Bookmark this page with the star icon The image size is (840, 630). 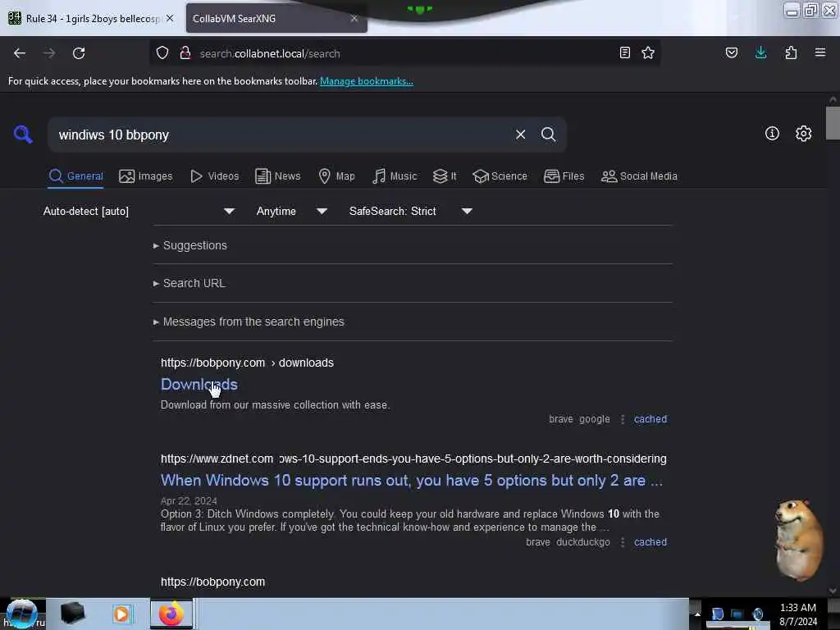[x=648, y=52]
